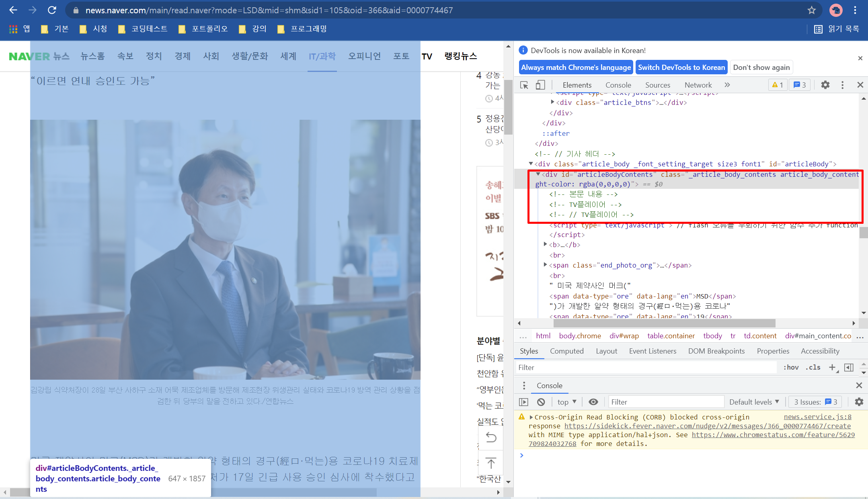This screenshot has height=499, width=868.
Task: Activate the inspect element picker tool
Action: [x=524, y=85]
